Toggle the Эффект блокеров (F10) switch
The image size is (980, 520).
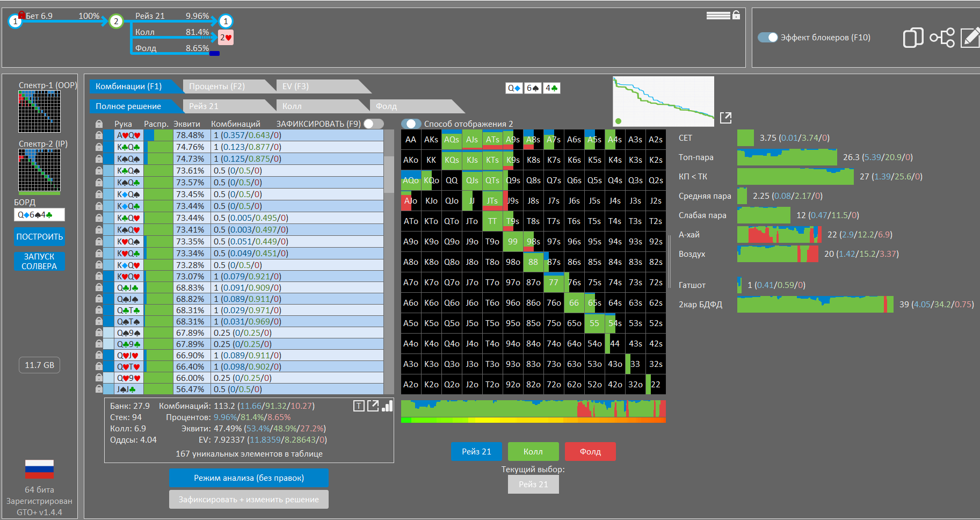coord(767,38)
